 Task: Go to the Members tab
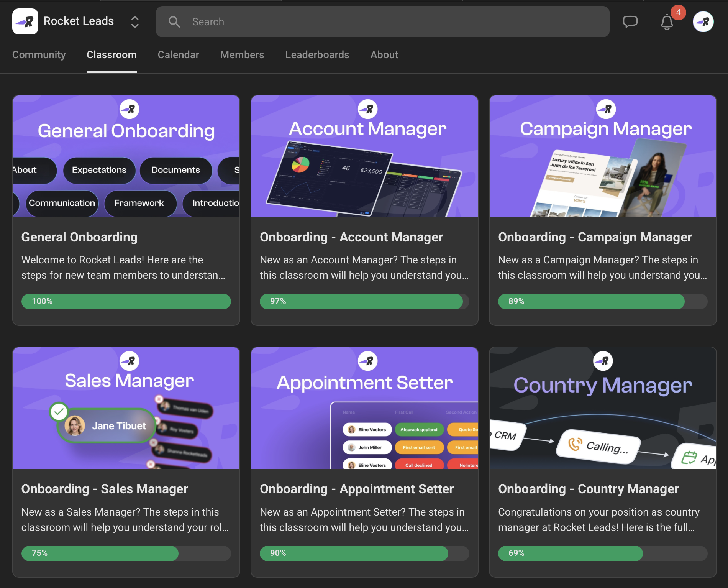242,55
